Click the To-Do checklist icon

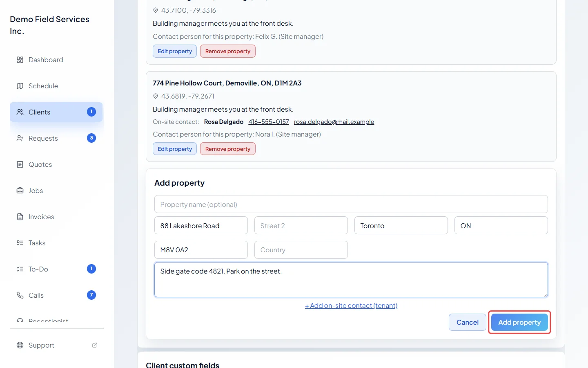tap(20, 269)
